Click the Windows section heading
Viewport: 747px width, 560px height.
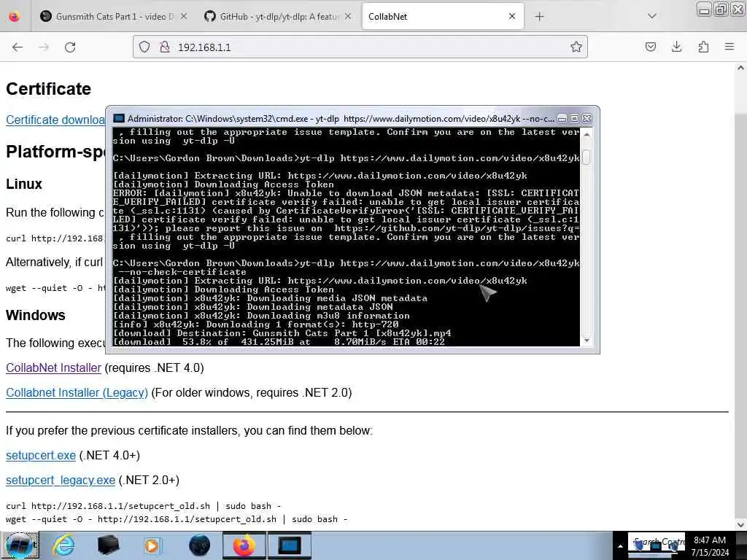(x=36, y=315)
